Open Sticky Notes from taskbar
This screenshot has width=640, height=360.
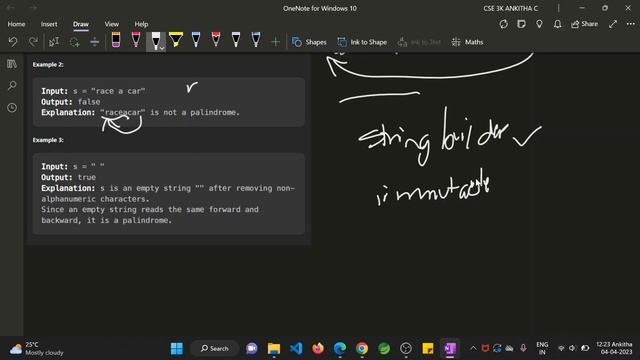pos(428,349)
